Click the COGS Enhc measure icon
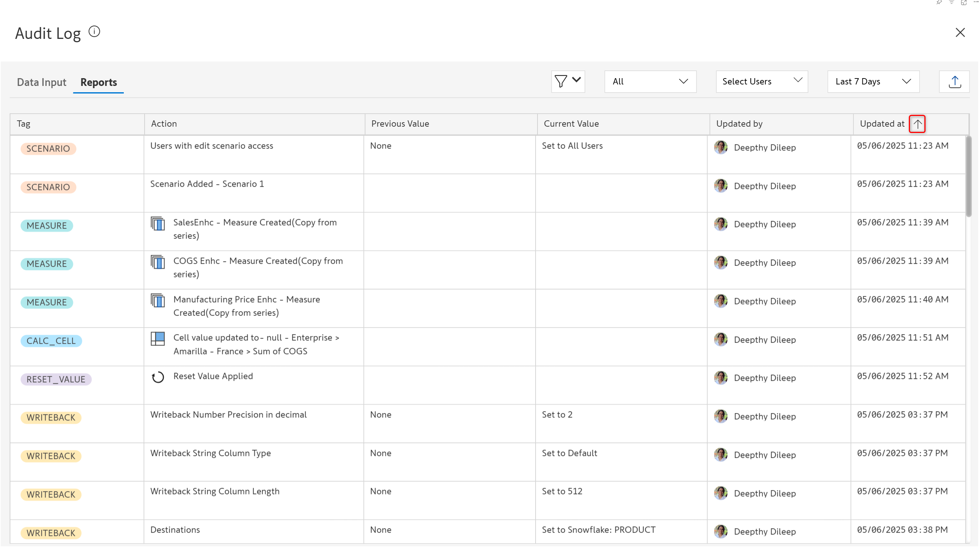 pos(158,262)
